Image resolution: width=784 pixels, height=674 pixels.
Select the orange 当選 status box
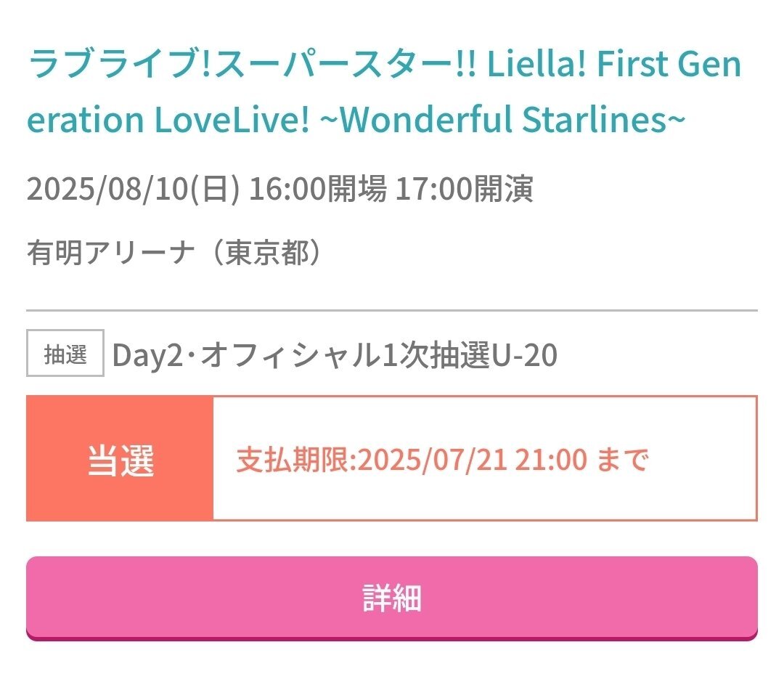pyautogui.click(x=120, y=458)
